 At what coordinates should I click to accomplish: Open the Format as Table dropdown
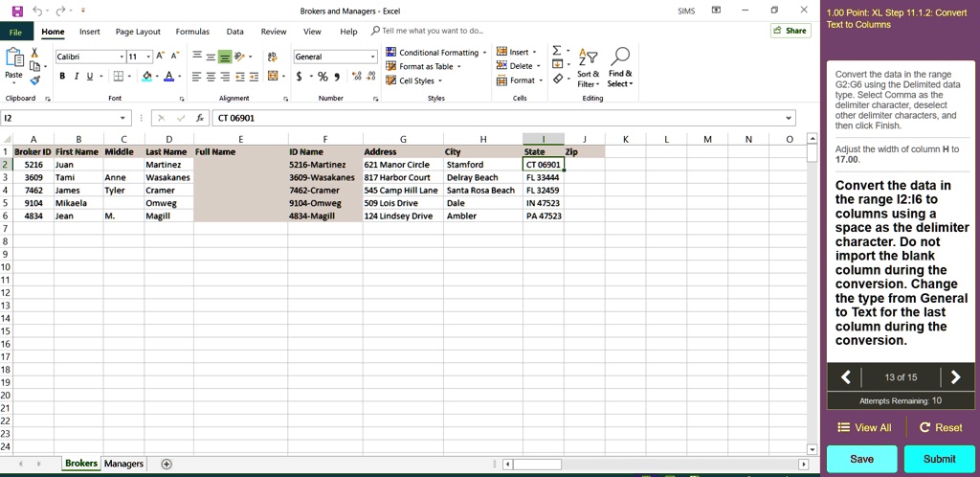click(423, 66)
